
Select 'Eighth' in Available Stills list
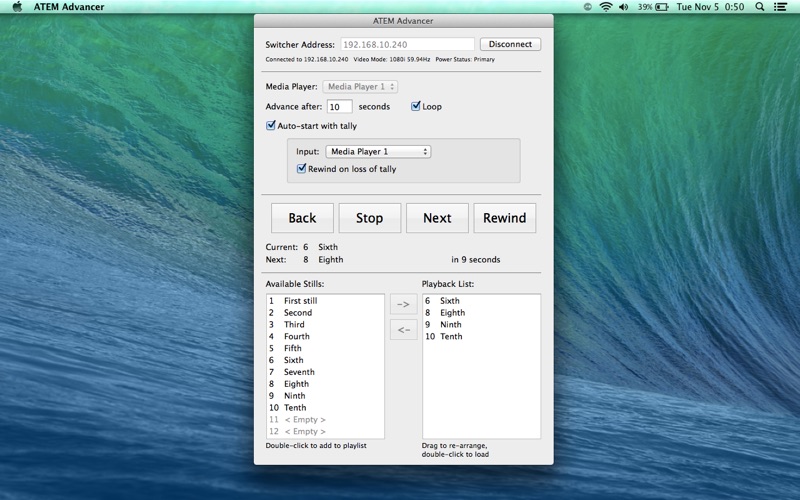[325, 384]
